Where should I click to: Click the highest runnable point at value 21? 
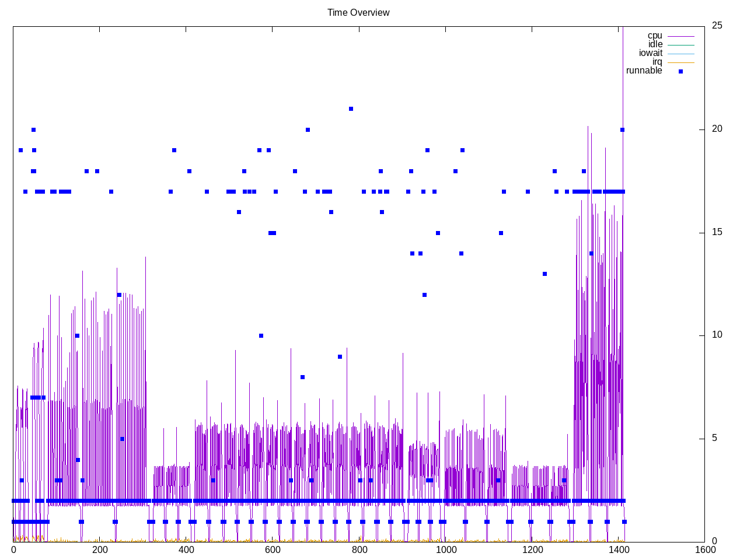coord(351,109)
